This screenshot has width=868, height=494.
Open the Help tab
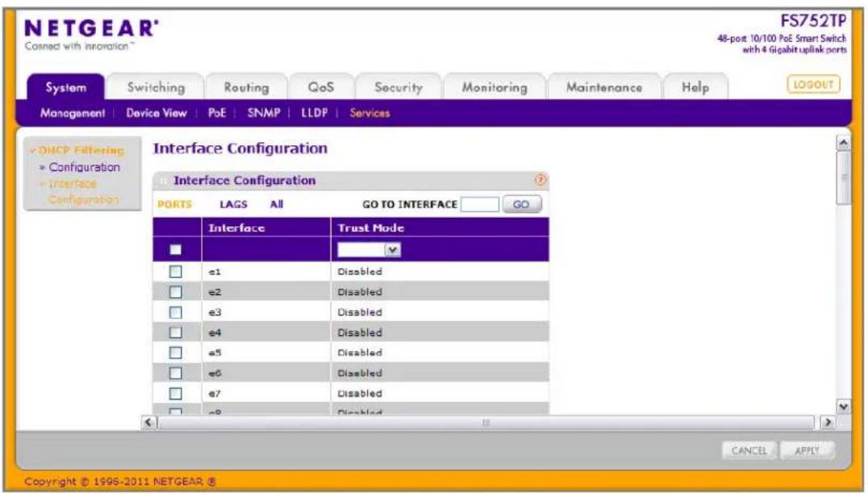pos(695,87)
